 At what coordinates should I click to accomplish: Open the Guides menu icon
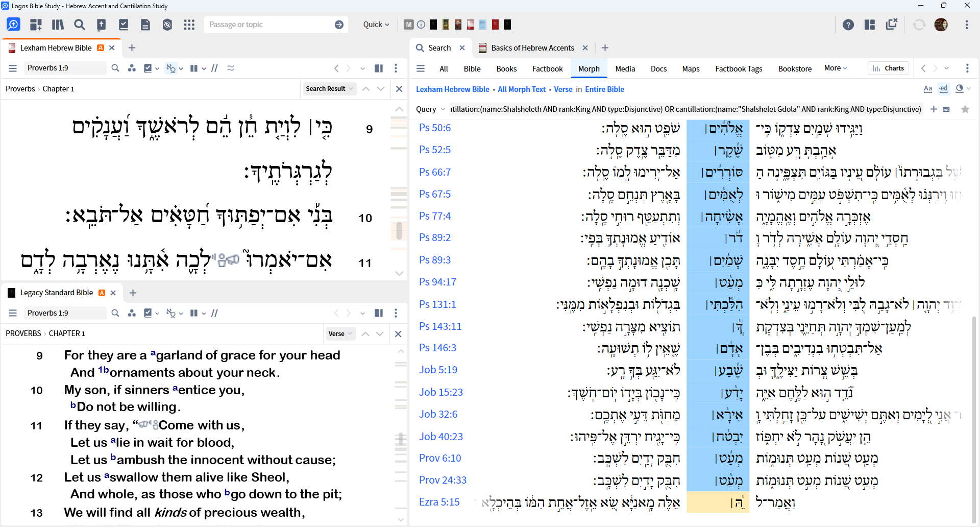36,25
